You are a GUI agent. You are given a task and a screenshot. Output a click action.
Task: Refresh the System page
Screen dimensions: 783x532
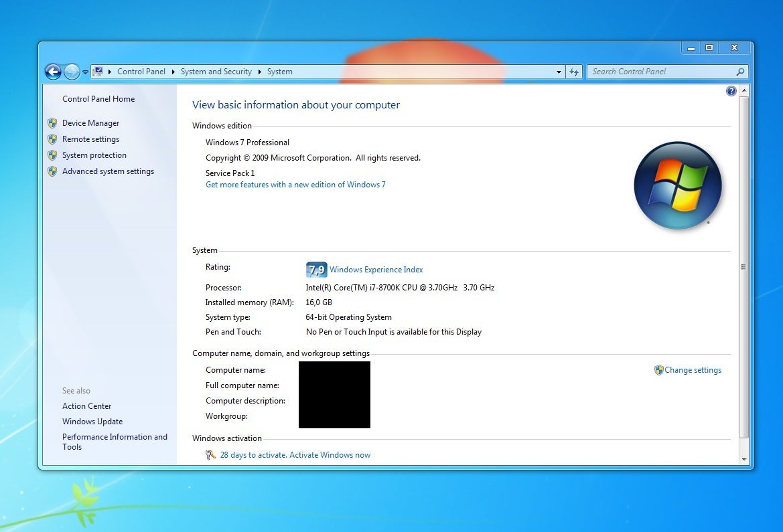pos(574,72)
